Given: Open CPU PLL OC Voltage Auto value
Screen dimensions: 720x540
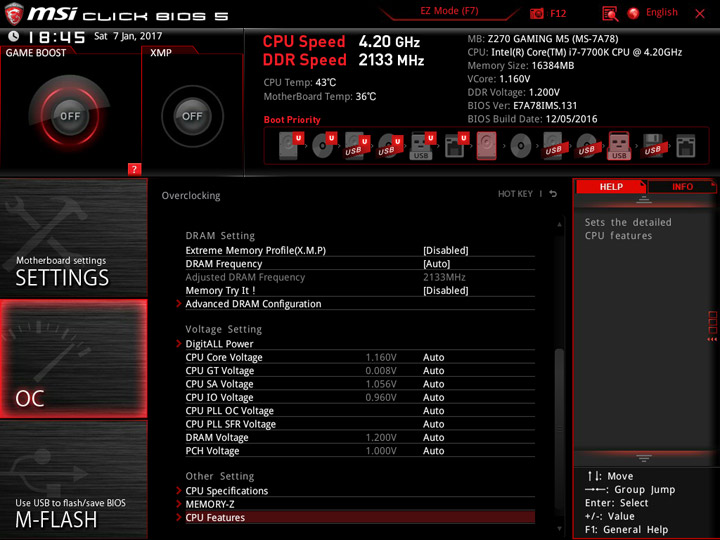Looking at the screenshot, I should 433,411.
